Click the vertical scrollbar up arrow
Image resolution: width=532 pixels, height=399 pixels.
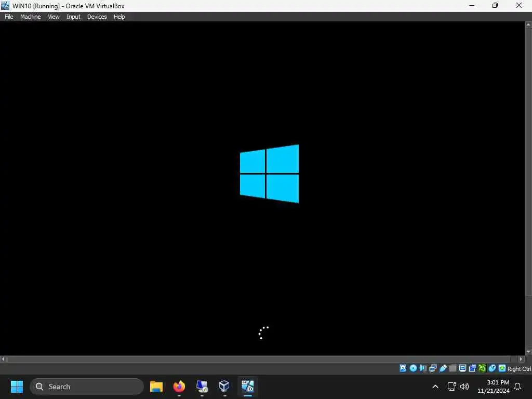click(x=528, y=24)
